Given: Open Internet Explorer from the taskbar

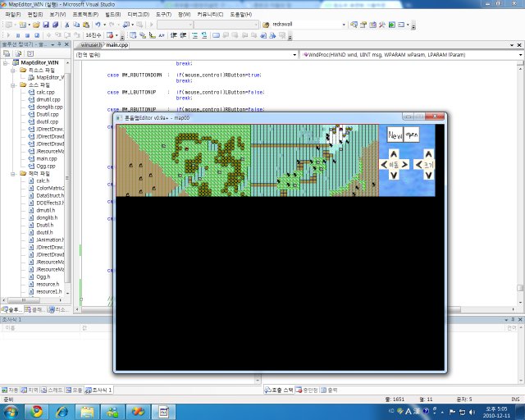Looking at the screenshot, I should tap(62, 411).
